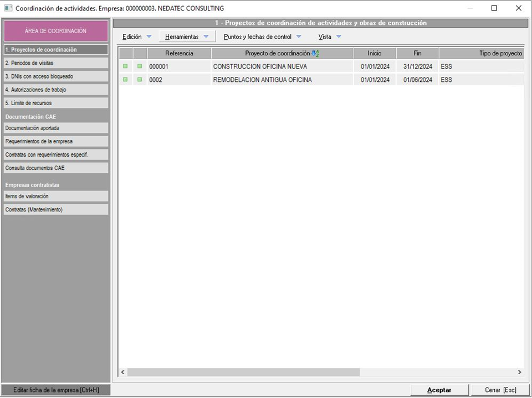Expand the Vista dropdown menu
The height and width of the screenshot is (398, 532).
click(x=330, y=37)
